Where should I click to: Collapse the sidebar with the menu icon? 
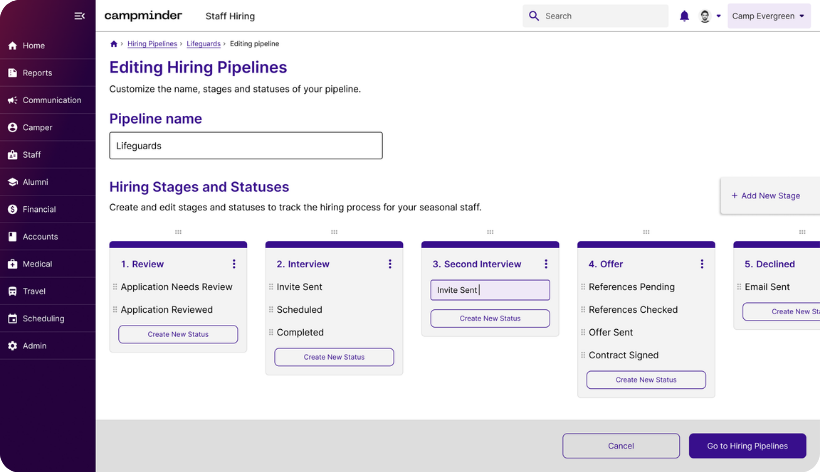coord(80,16)
